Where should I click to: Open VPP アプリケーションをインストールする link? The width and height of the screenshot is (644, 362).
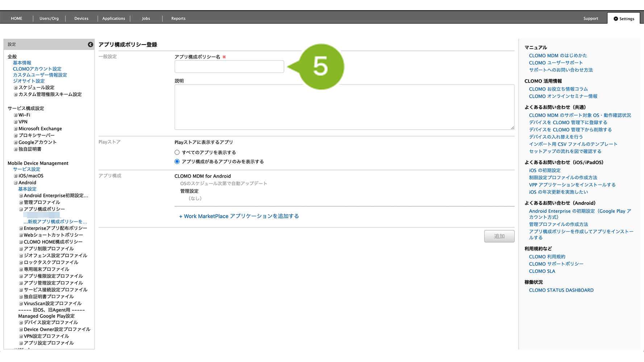pos(572,185)
